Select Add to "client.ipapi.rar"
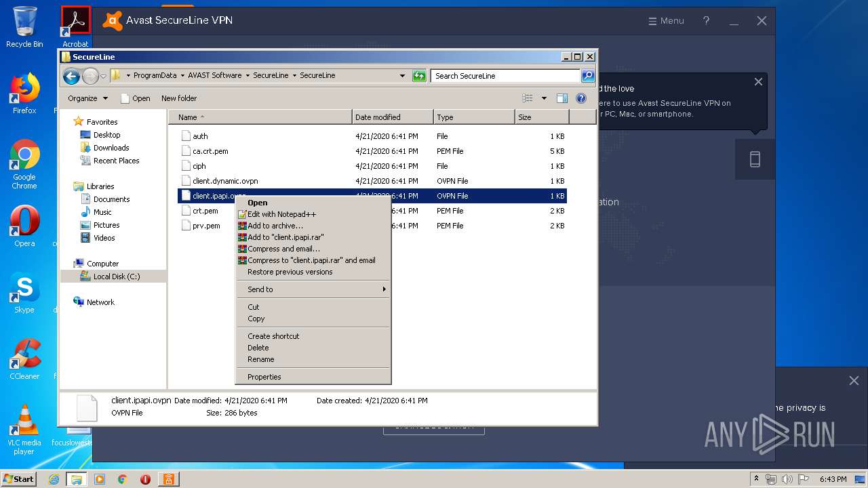This screenshot has width=868, height=488. (x=313, y=237)
